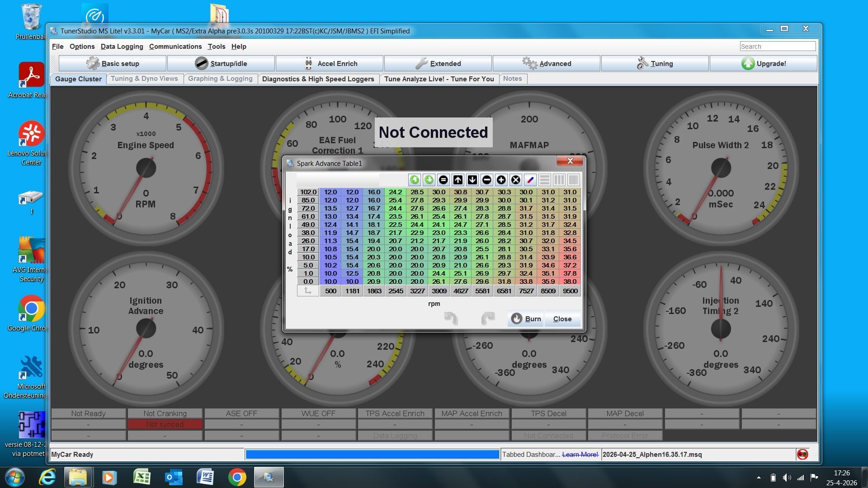Follow the Learn More! link
The width and height of the screenshot is (868, 488).
pos(580,455)
